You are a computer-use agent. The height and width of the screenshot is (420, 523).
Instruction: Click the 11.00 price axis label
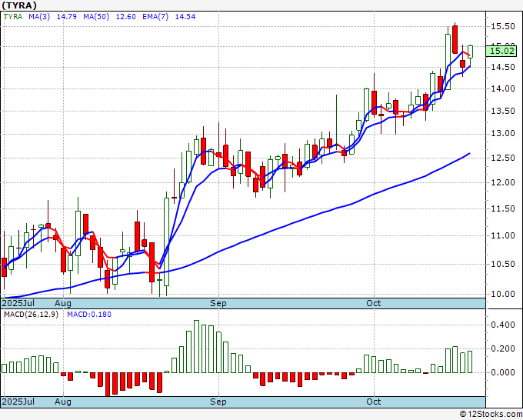click(503, 235)
